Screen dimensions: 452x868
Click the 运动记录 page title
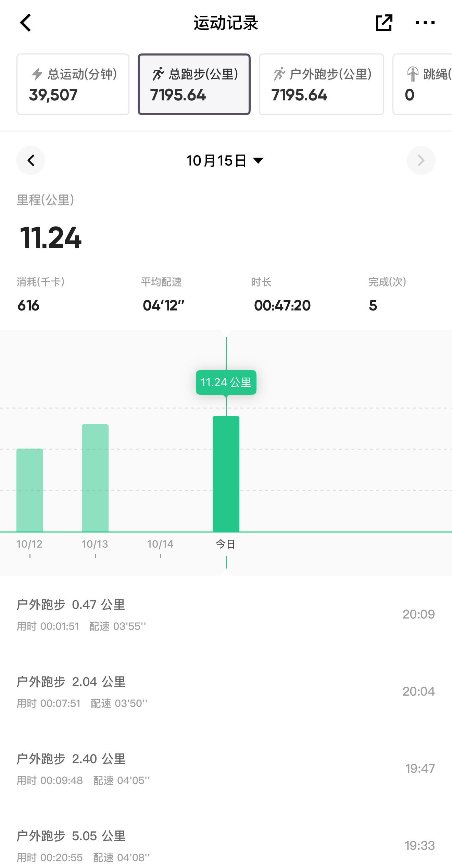tap(226, 23)
